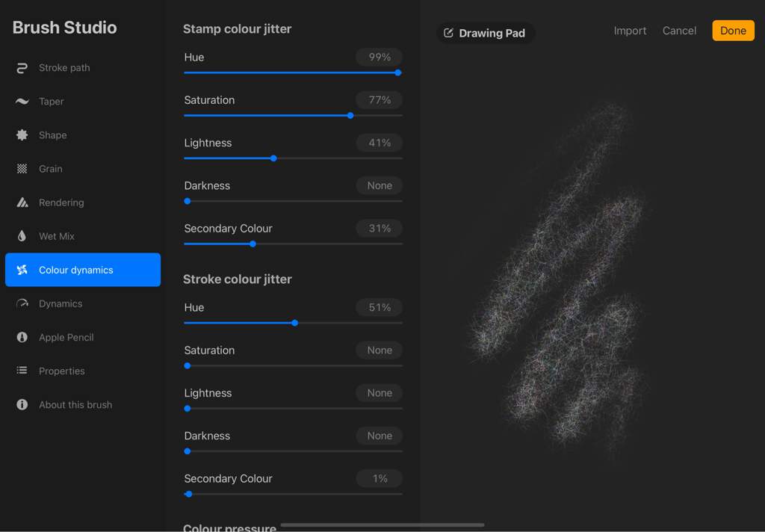Click the Stroke Hue 51% value field
This screenshot has width=765, height=532.
tap(379, 308)
